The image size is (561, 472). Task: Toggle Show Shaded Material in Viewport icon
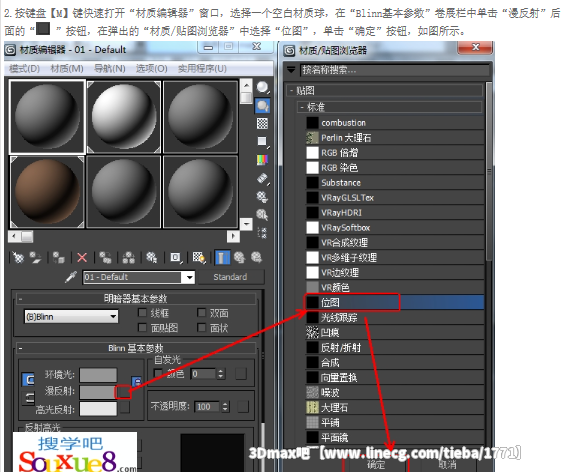tap(199, 257)
